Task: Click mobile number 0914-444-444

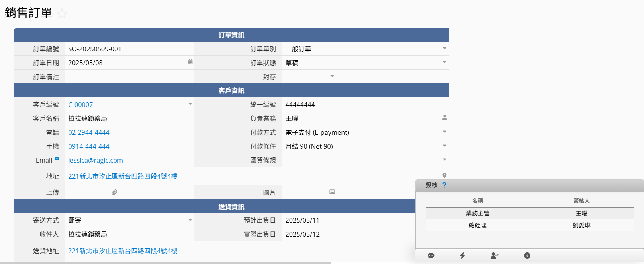Action: click(89, 146)
